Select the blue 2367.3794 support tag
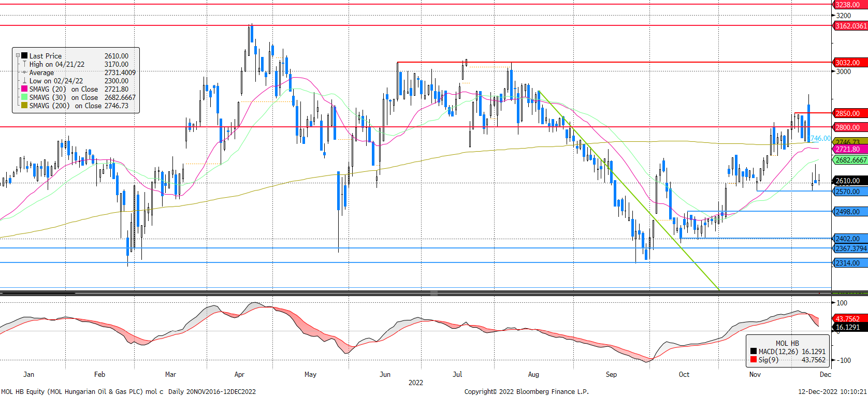 pos(849,248)
